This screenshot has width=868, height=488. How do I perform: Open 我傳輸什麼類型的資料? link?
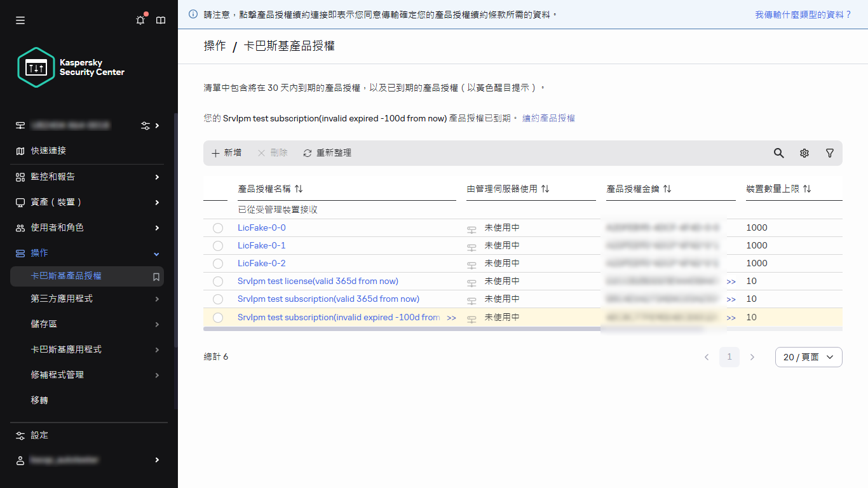click(x=803, y=14)
